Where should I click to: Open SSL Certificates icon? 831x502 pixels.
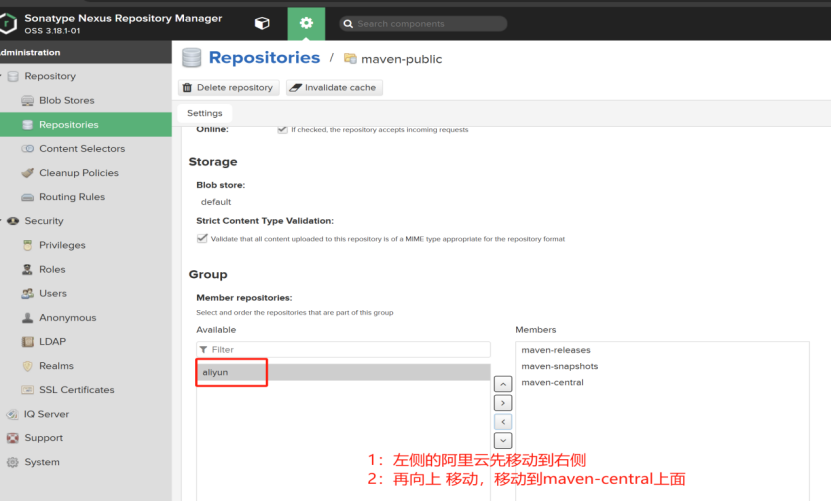(x=28, y=390)
